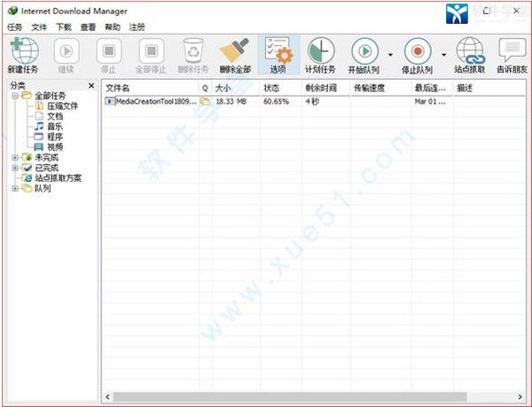Open dropdown arrow next to 开始队列
The image size is (532, 407).
point(390,55)
